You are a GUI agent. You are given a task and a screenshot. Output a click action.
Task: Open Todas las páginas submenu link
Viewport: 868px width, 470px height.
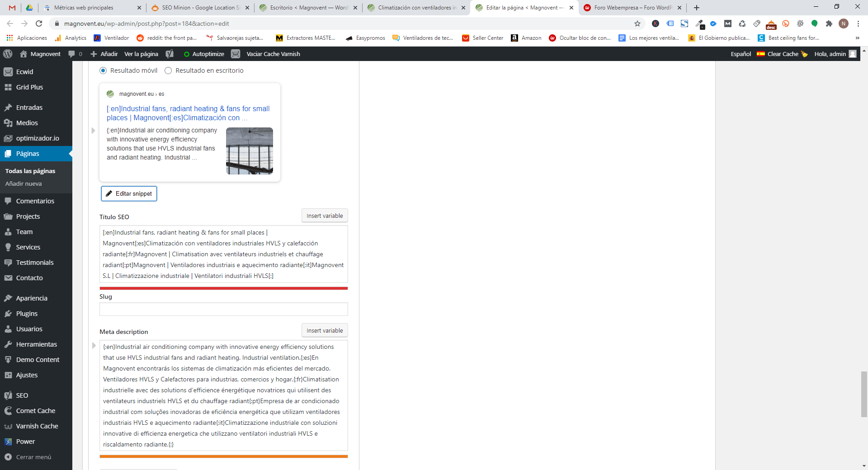pyautogui.click(x=30, y=171)
